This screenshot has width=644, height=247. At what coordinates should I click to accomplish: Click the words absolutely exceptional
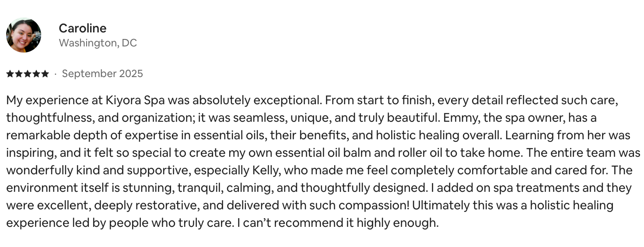[256, 100]
